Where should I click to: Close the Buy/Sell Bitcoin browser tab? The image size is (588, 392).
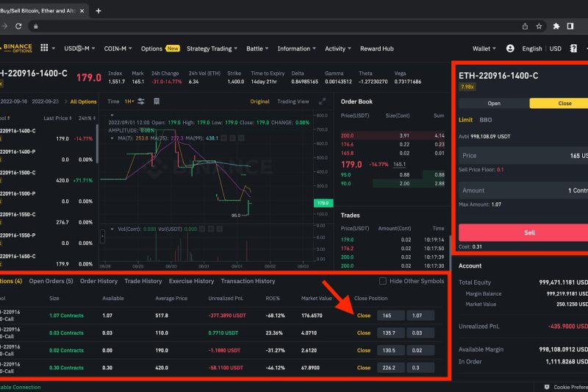pyautogui.click(x=82, y=11)
